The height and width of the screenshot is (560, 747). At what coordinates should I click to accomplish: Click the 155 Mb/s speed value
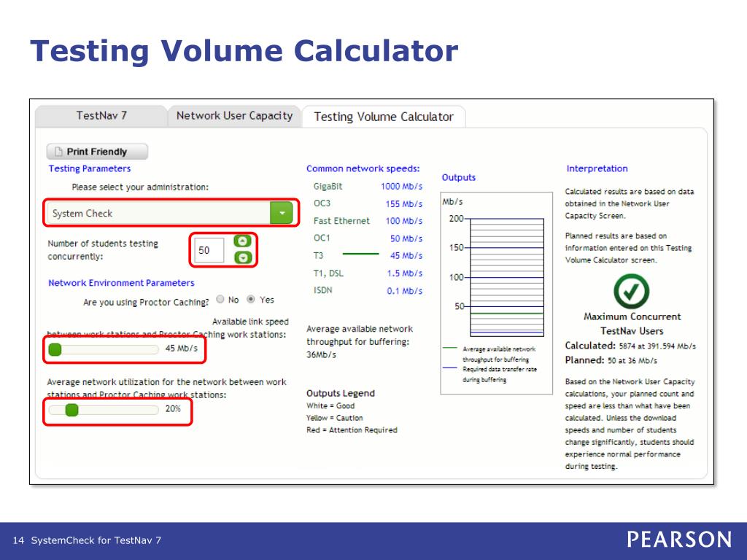click(x=404, y=204)
